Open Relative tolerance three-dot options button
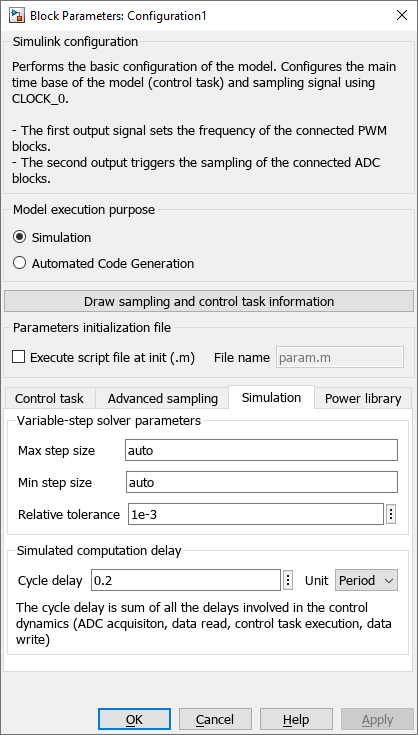 coord(391,514)
